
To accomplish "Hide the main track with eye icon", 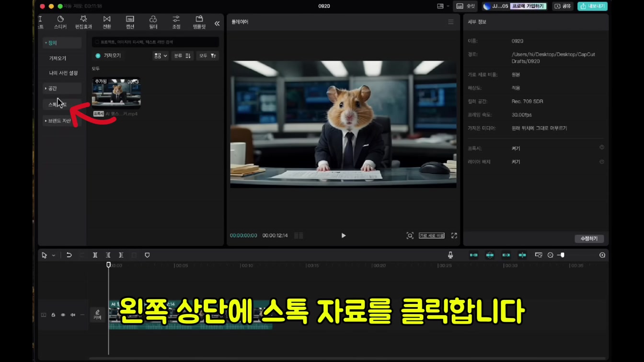I will (x=63, y=315).
